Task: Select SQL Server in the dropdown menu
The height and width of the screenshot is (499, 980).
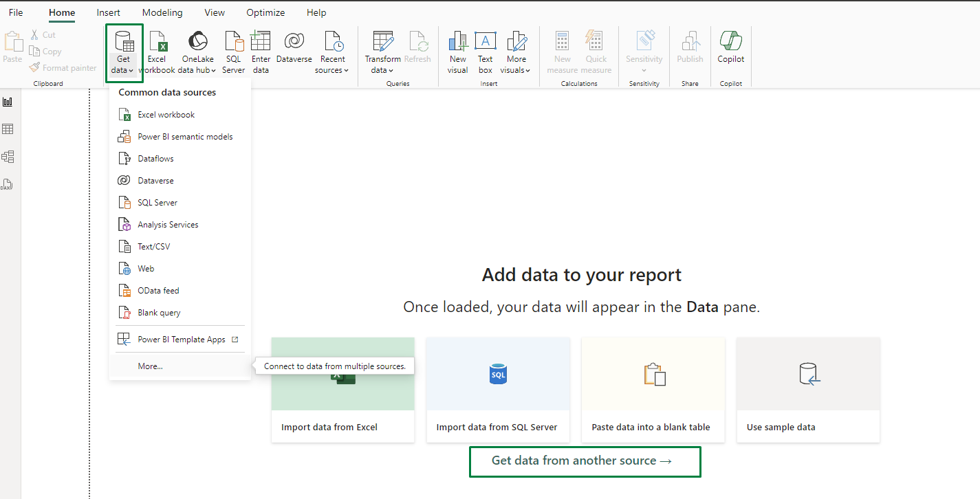Action: (x=180, y=203)
